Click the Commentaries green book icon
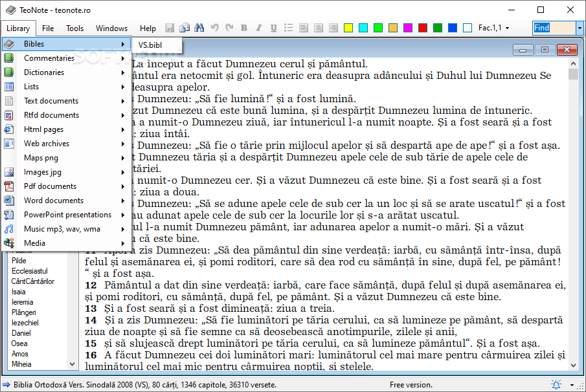Screen dimensions: 586x392 [x=9, y=58]
